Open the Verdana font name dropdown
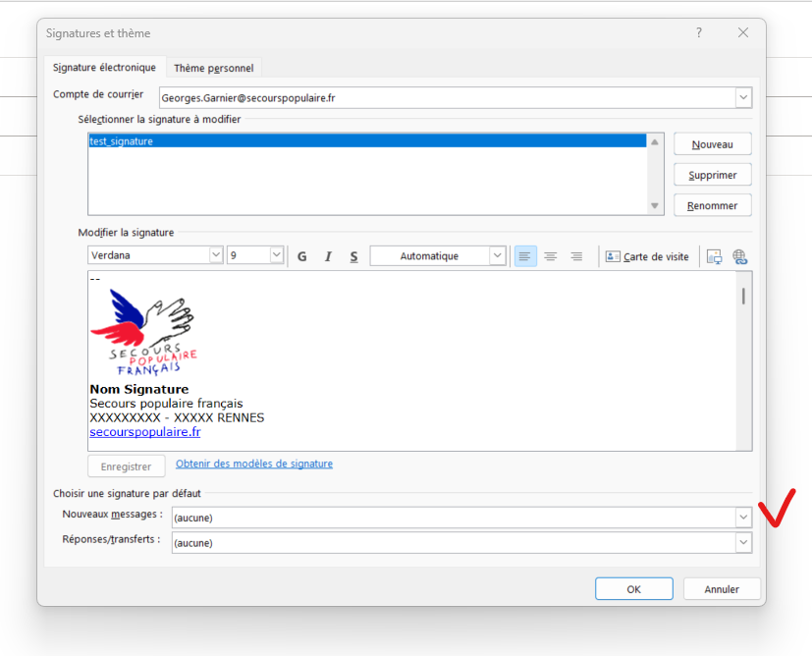Viewport: 812px width, 656px height. 216,255
